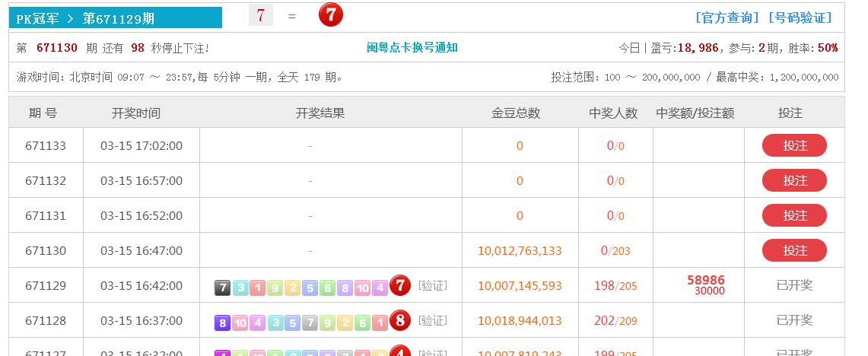Viewport: 868px width, 356px height.
Task: View winners count 198/205 for period 671129
Action: pyautogui.click(x=615, y=286)
